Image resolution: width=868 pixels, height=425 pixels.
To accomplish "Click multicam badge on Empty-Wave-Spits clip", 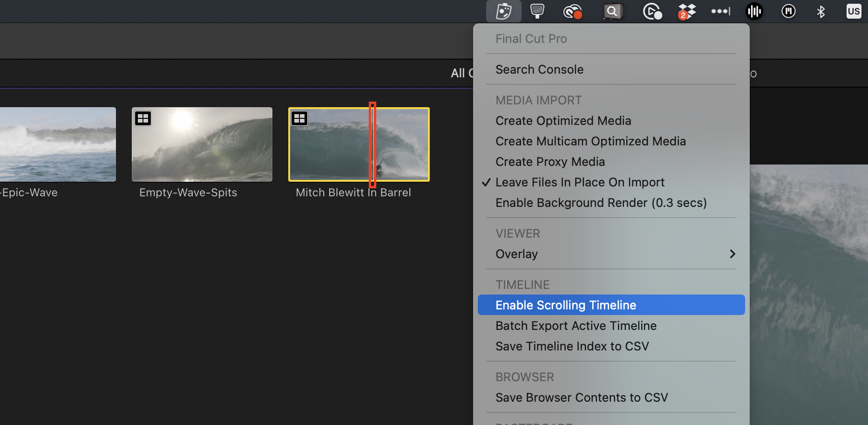I will coord(143,118).
